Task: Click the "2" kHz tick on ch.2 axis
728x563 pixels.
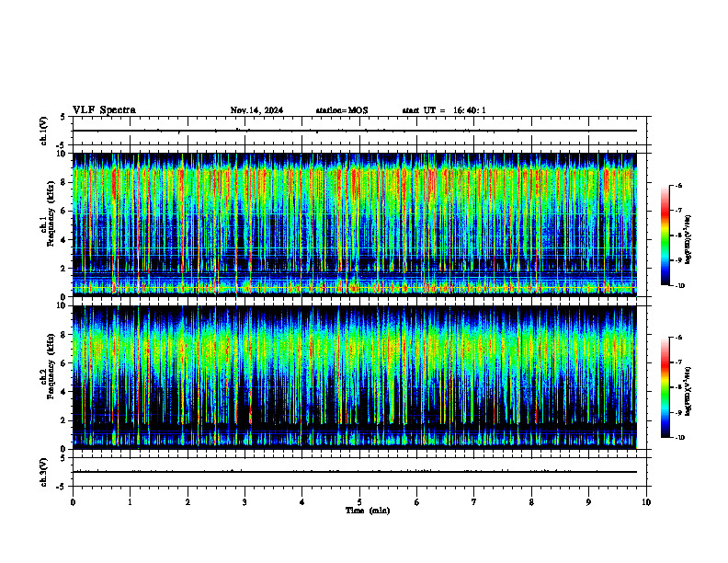Action: (64, 420)
